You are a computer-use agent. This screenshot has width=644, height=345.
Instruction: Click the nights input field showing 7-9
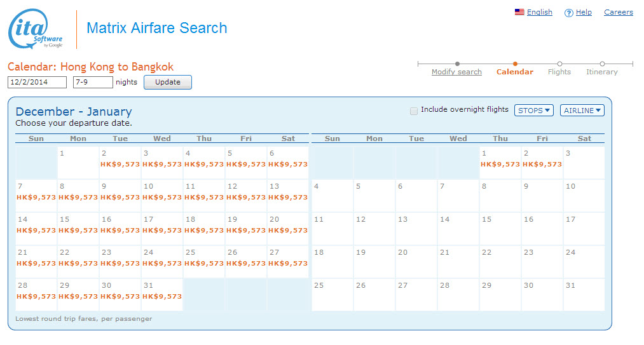pos(93,82)
